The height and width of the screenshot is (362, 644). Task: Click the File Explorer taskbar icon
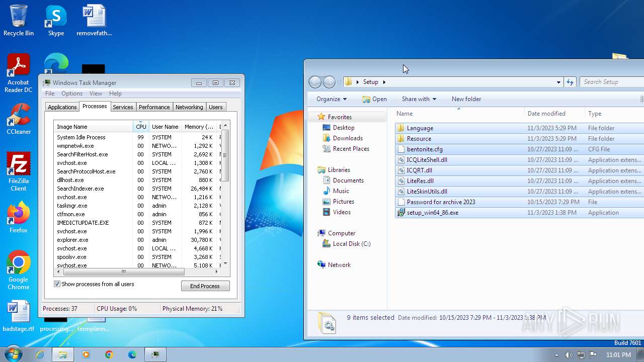[x=63, y=354]
